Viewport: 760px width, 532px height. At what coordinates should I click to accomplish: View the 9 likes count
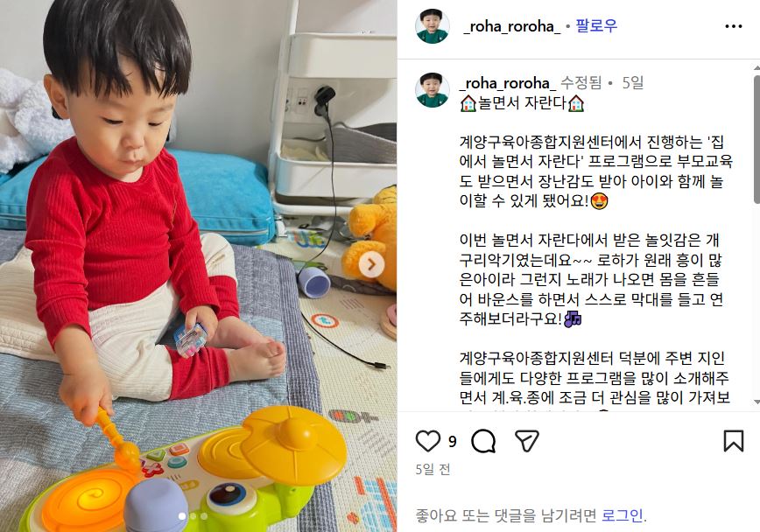(452, 441)
